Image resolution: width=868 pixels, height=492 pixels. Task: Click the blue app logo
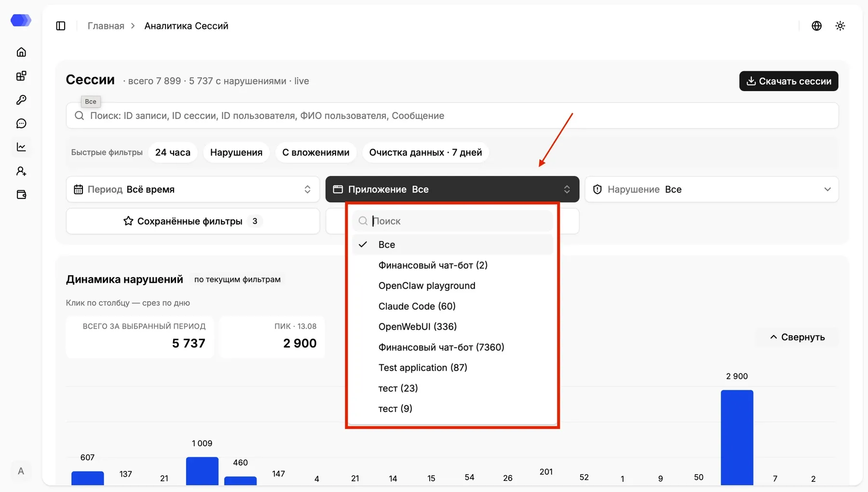click(21, 20)
